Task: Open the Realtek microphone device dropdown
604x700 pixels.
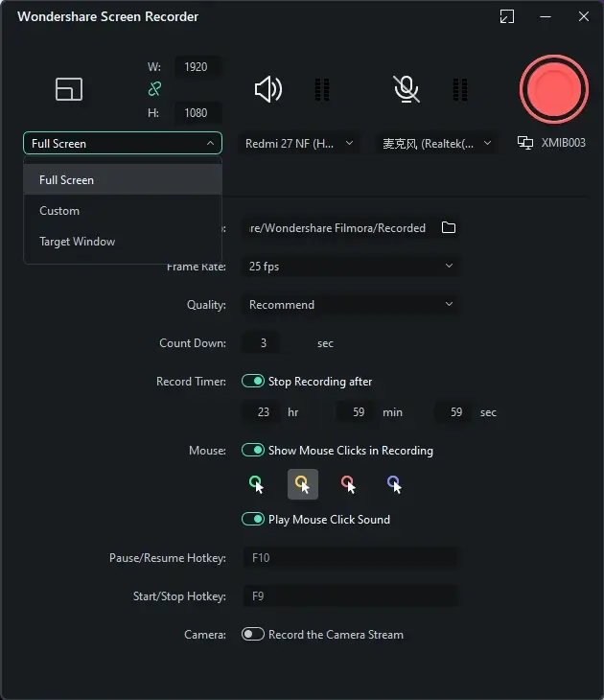Action: coord(436,143)
